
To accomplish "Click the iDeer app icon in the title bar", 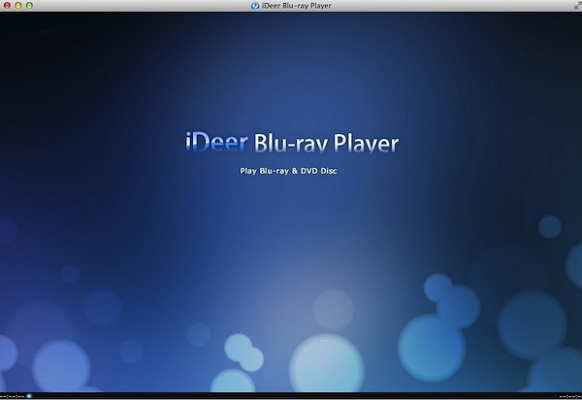I will (255, 6).
